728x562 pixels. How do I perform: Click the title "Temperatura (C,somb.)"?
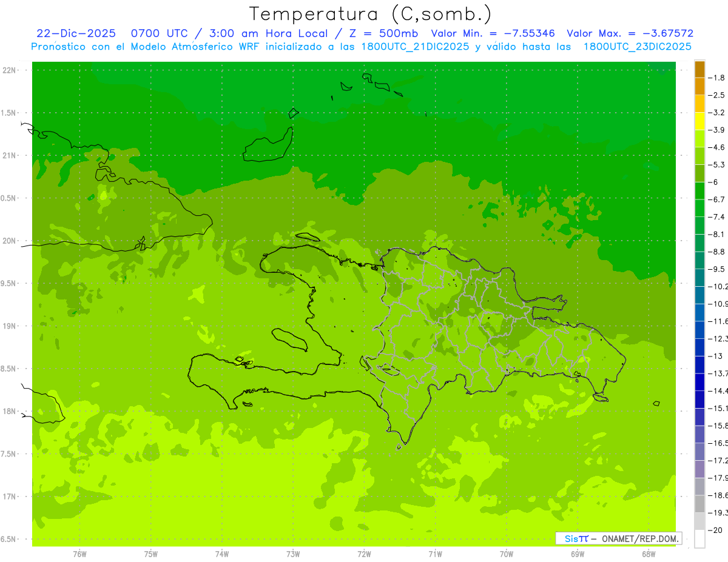tap(371, 14)
